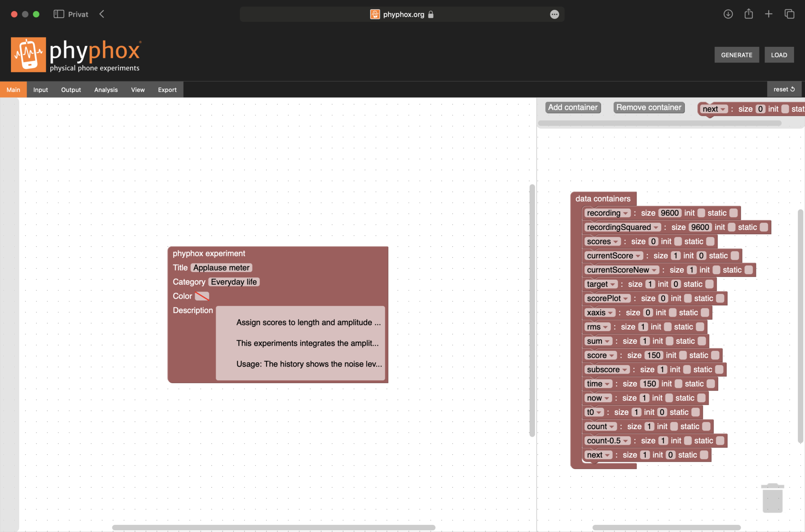
Task: Switch to the Analysis tab
Action: click(105, 90)
